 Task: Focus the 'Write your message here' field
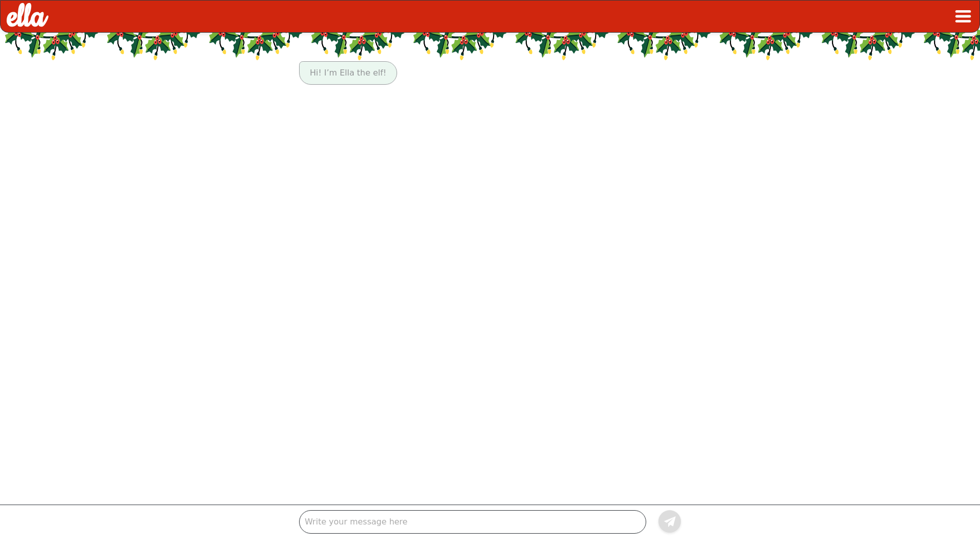[472, 522]
